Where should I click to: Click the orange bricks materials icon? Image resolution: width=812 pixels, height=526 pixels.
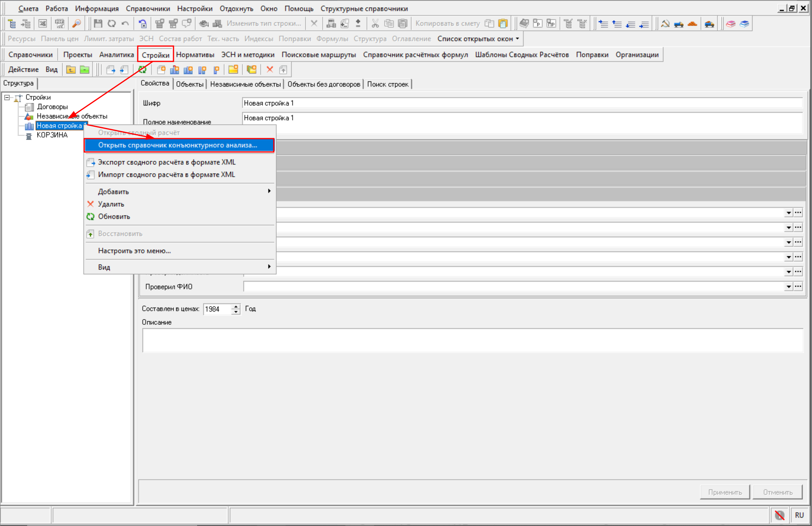coord(692,24)
